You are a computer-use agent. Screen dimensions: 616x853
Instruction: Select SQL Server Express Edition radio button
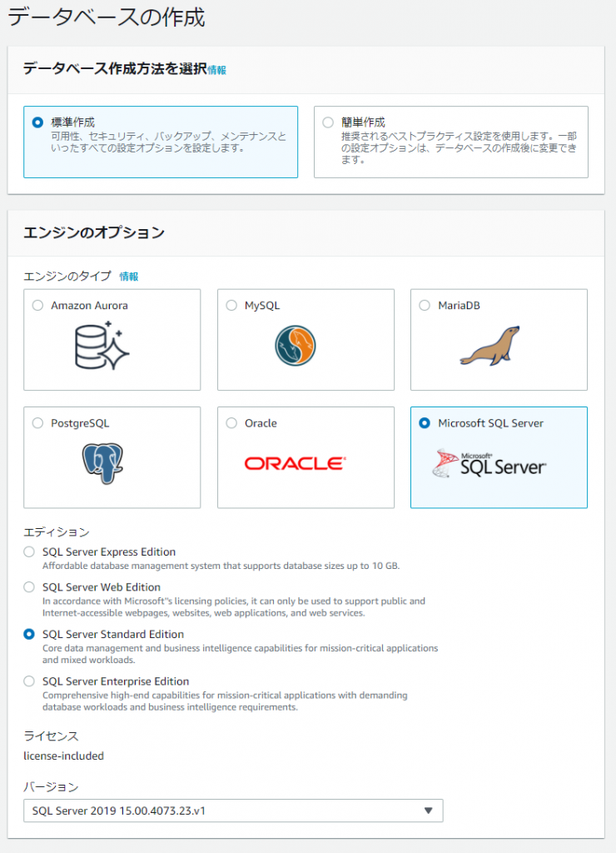coord(29,551)
